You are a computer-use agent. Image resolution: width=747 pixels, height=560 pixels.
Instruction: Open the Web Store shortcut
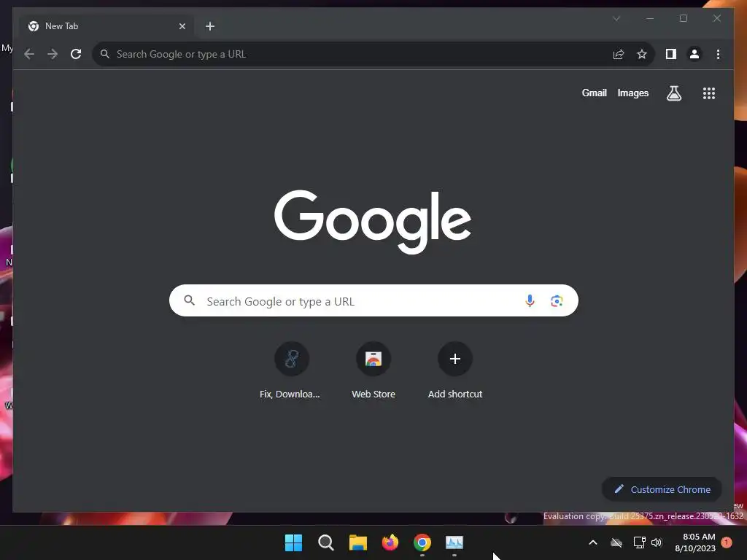373,371
